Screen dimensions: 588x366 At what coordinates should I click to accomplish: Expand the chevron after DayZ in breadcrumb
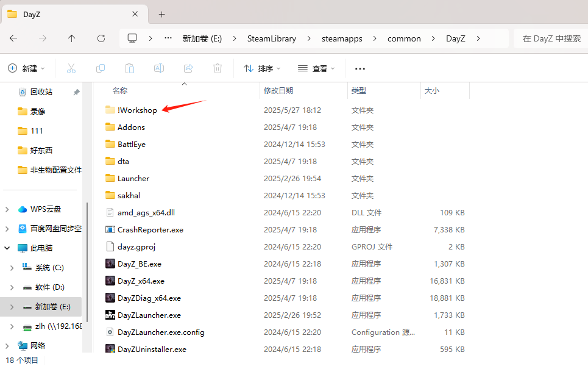[478, 38]
